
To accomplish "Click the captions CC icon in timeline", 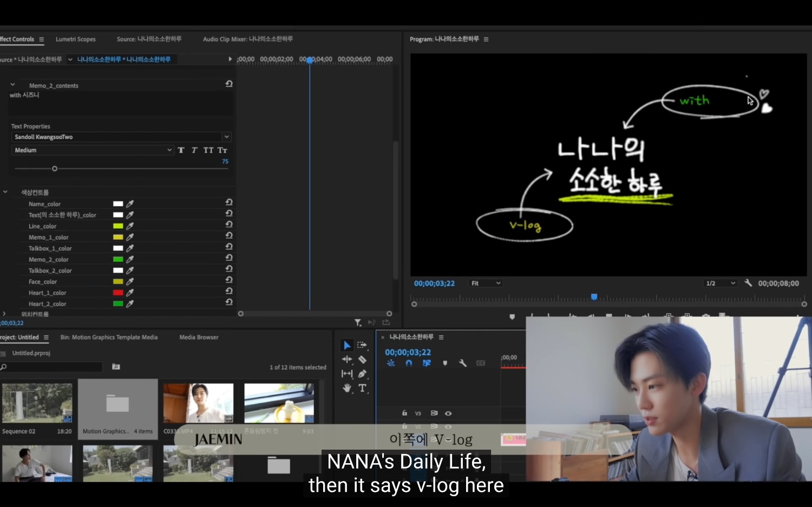I will (481, 363).
